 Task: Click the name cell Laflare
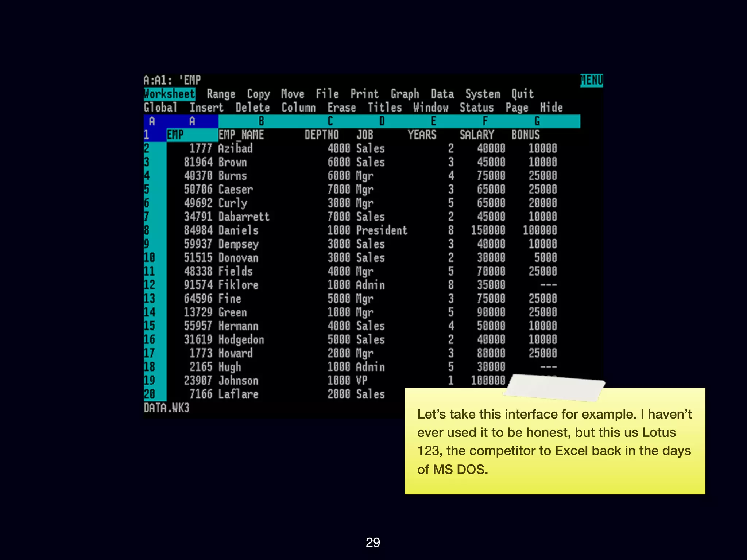(x=239, y=394)
